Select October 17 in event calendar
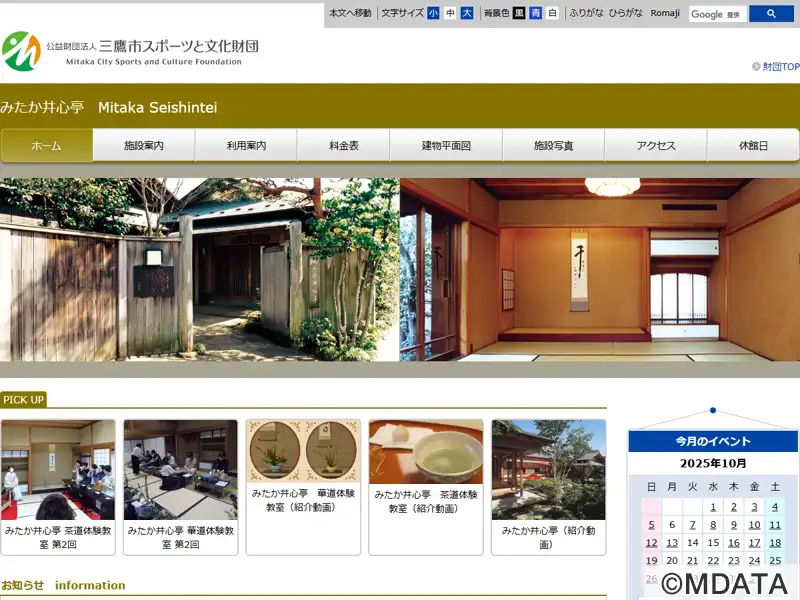This screenshot has height=600, width=800. pyautogui.click(x=754, y=543)
